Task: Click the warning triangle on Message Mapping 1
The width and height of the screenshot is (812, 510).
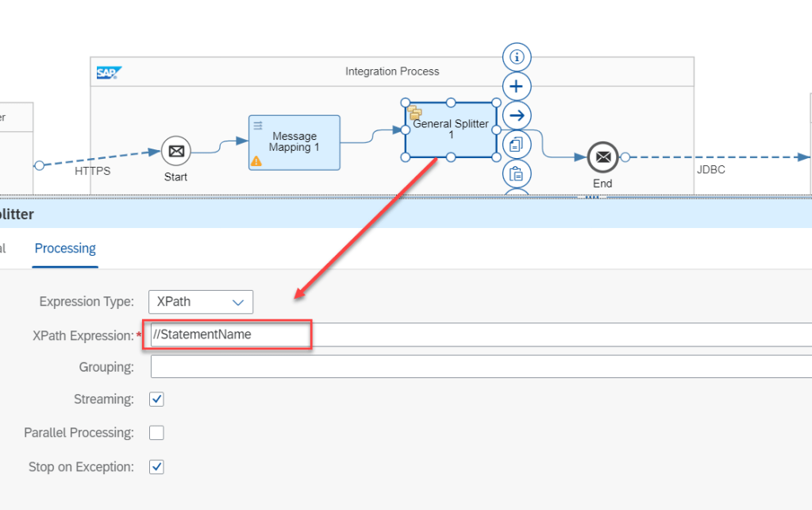Action: pos(256,160)
